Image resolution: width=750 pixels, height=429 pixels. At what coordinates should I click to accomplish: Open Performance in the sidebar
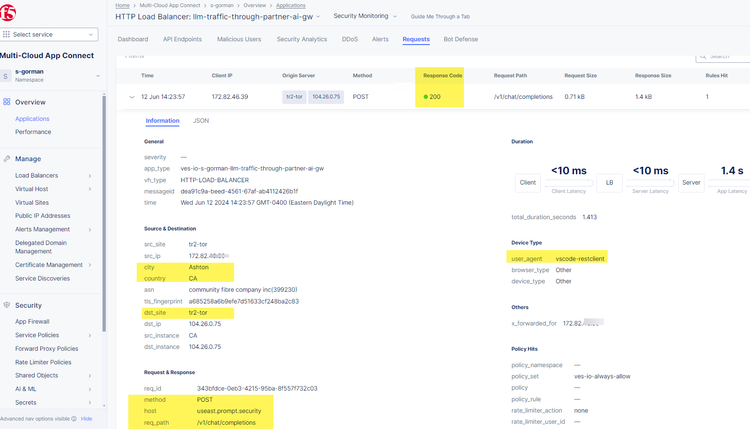pos(33,132)
